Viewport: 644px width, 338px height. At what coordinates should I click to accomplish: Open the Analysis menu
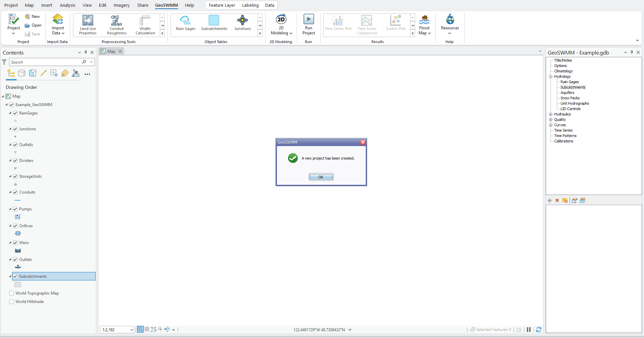coord(67,5)
